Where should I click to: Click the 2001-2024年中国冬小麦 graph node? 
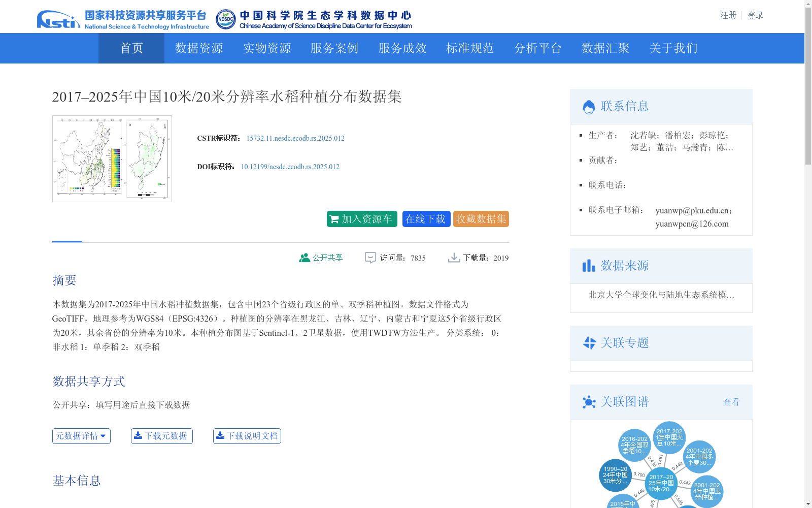tap(699, 457)
